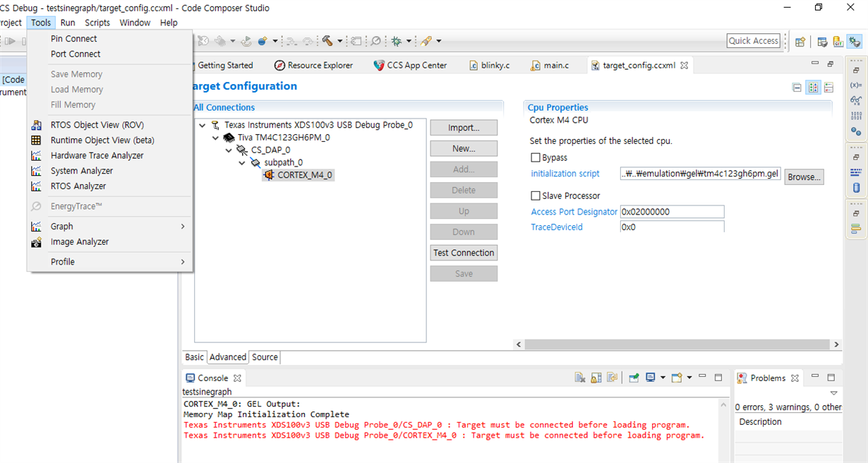Open the Registers view 1010 icon
Image resolution: width=868 pixels, height=463 pixels.
click(x=856, y=116)
